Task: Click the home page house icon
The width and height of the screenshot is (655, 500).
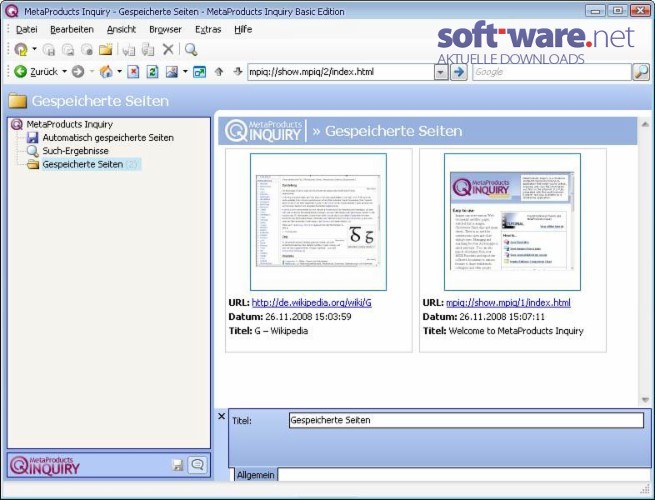Action: 106,72
